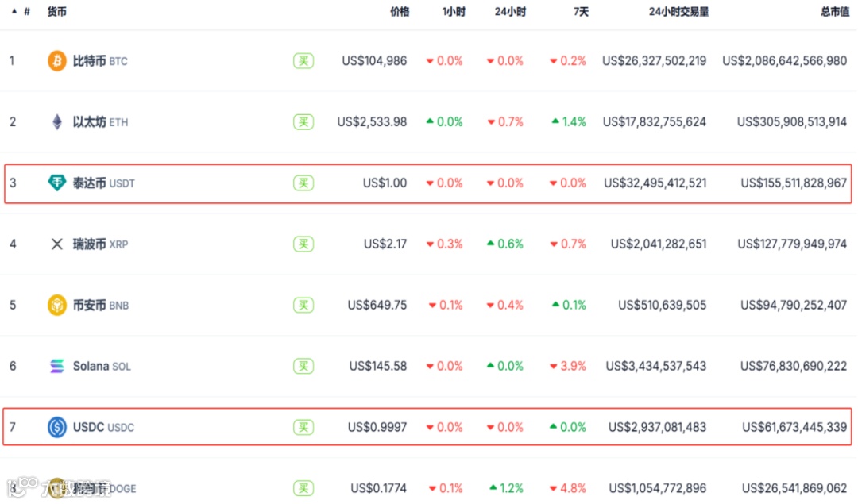Click the XRP coin icon
858x504 pixels.
[x=57, y=244]
